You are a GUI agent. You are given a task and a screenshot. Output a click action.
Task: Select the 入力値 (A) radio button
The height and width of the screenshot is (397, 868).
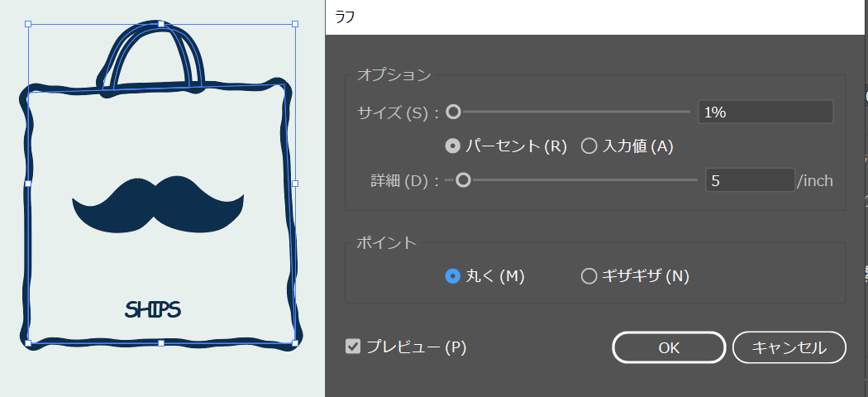pos(589,146)
